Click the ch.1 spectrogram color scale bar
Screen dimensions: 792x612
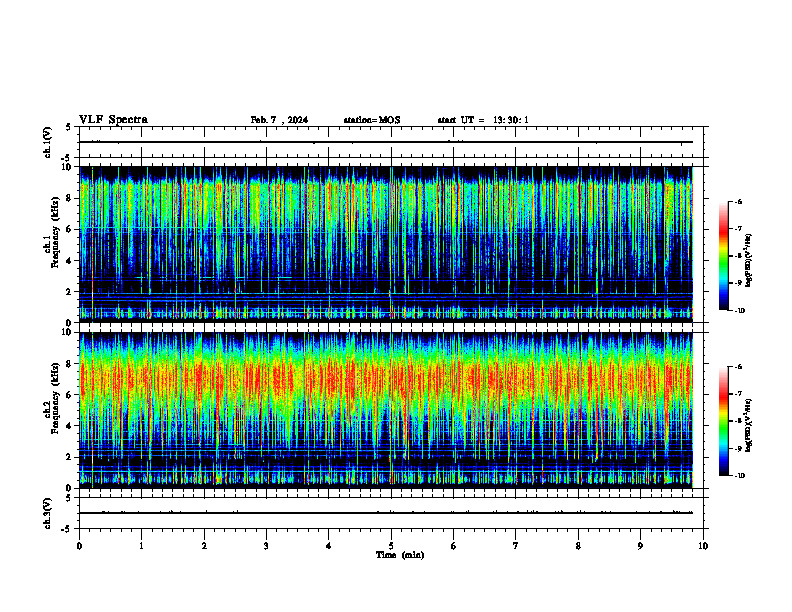pos(724,256)
